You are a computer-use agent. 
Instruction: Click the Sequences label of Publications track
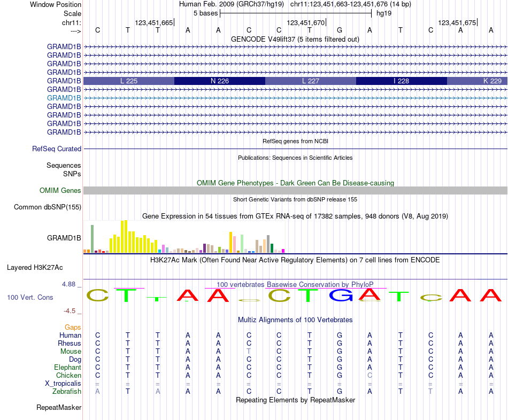click(64, 166)
